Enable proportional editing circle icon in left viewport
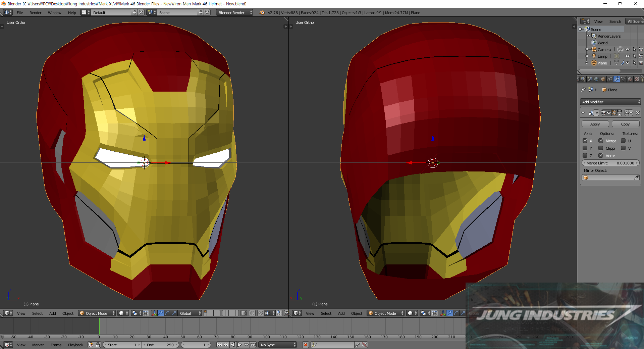This screenshot has height=349, width=644. click(252, 313)
